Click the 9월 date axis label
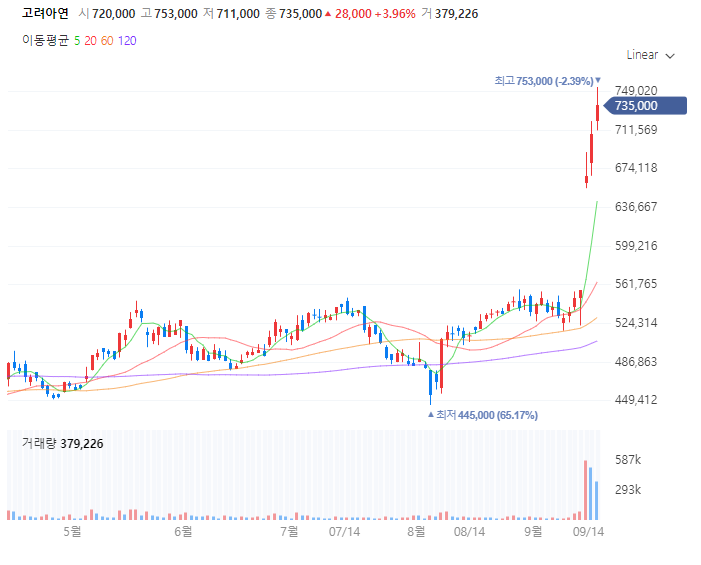Image resolution: width=701 pixels, height=565 pixels. 533,531
